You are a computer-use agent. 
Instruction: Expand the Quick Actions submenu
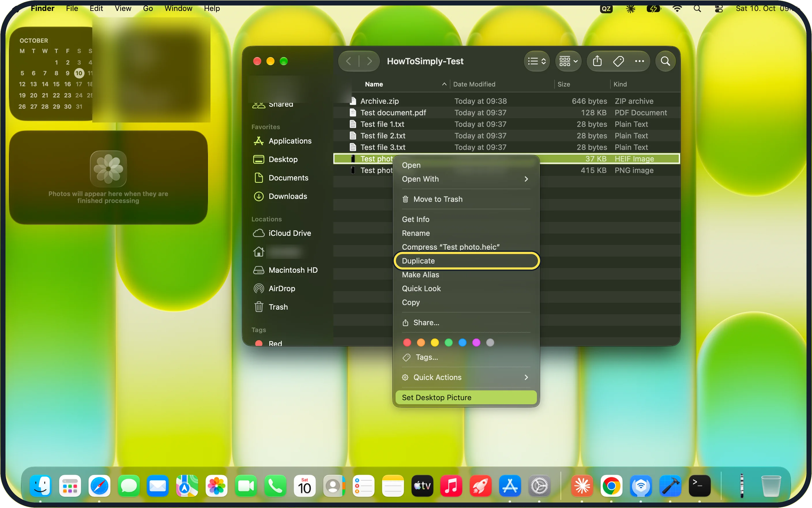tap(466, 377)
